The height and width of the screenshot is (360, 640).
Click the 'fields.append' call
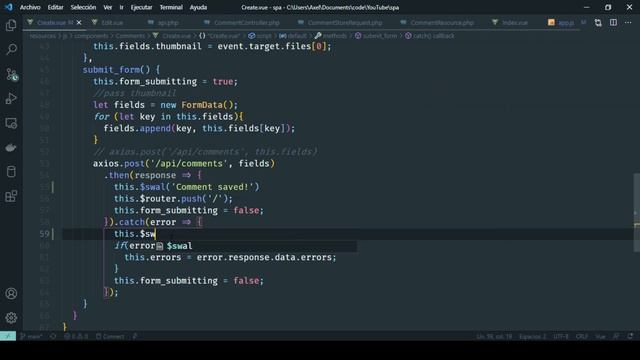coord(137,129)
